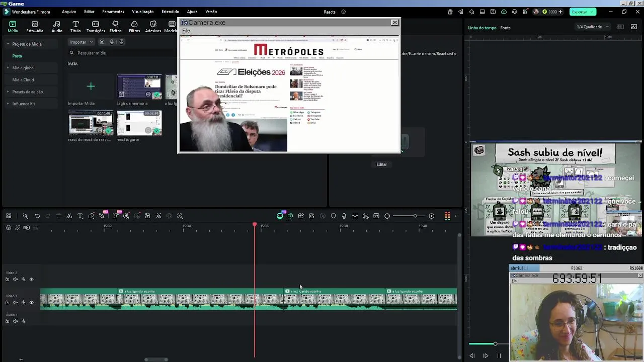The width and height of the screenshot is (644, 362).
Task: Open the Editar menu
Action: coord(89,12)
